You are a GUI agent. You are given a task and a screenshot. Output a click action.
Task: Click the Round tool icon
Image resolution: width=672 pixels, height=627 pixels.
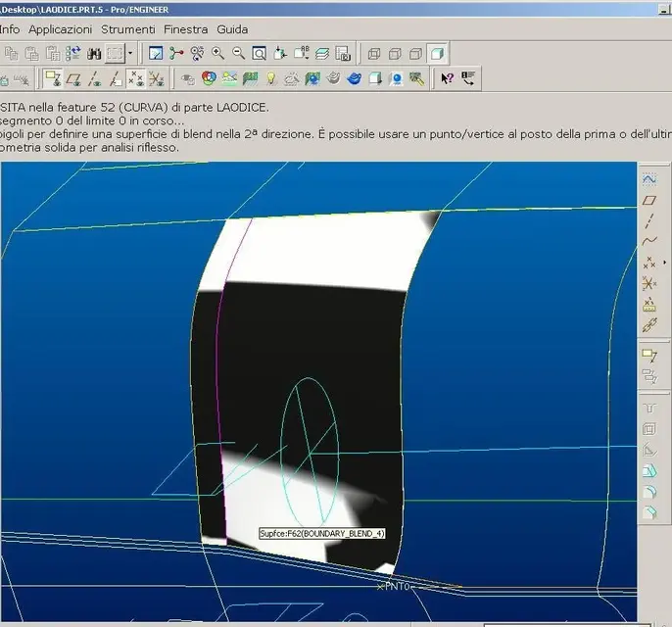coord(649,492)
